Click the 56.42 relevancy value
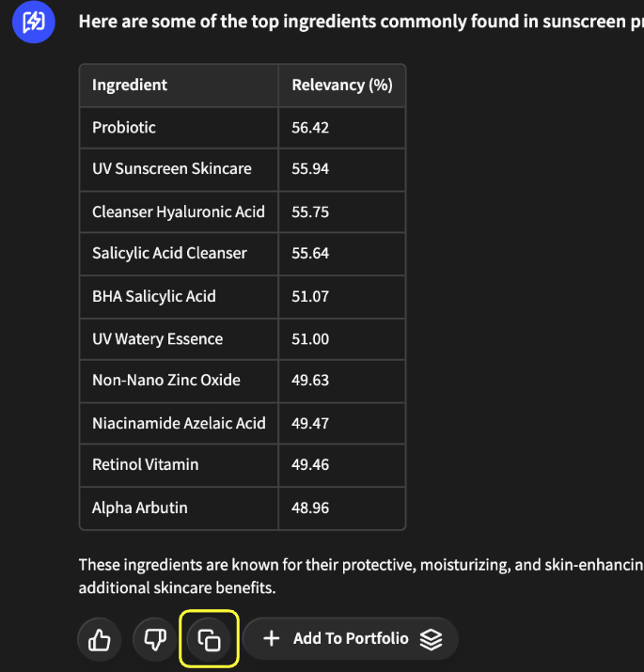This screenshot has height=672, width=644. [310, 128]
